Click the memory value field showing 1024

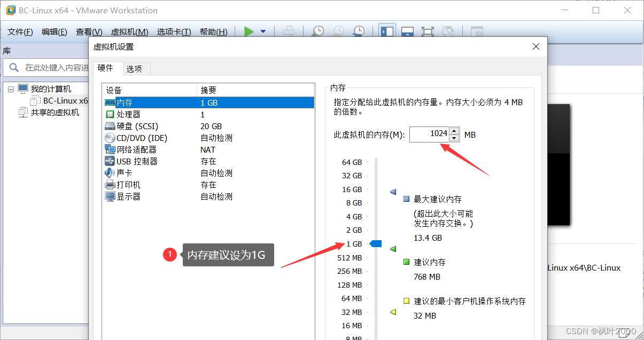tap(427, 134)
